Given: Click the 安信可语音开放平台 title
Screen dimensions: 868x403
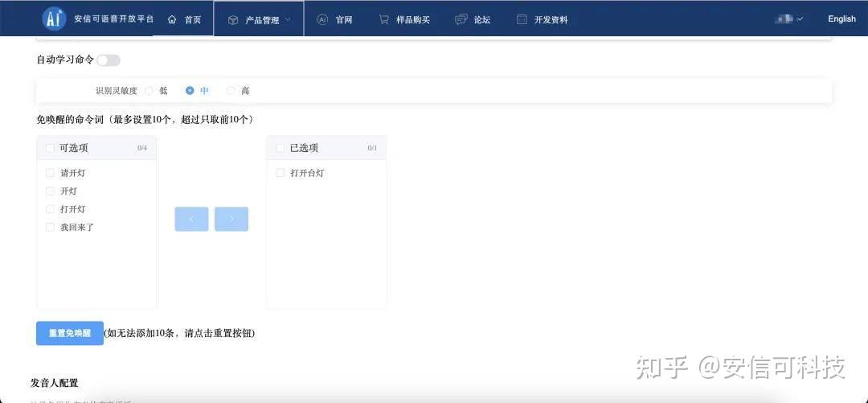Looking at the screenshot, I should click(x=113, y=19).
